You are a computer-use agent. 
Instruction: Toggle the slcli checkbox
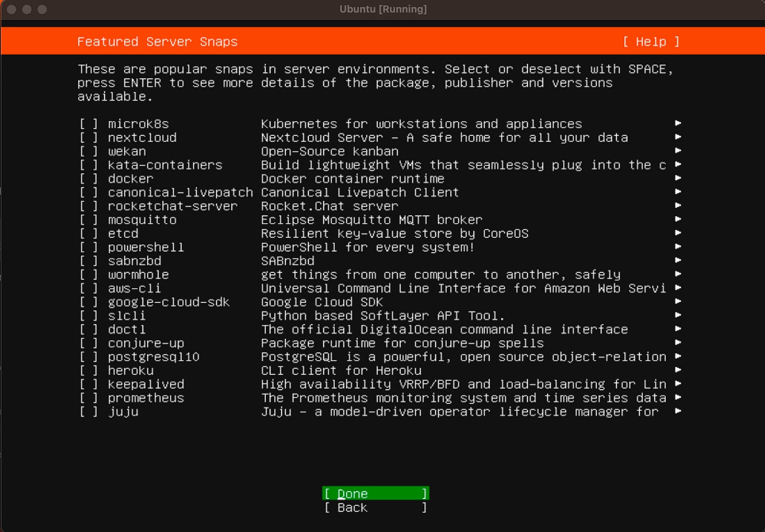89,316
